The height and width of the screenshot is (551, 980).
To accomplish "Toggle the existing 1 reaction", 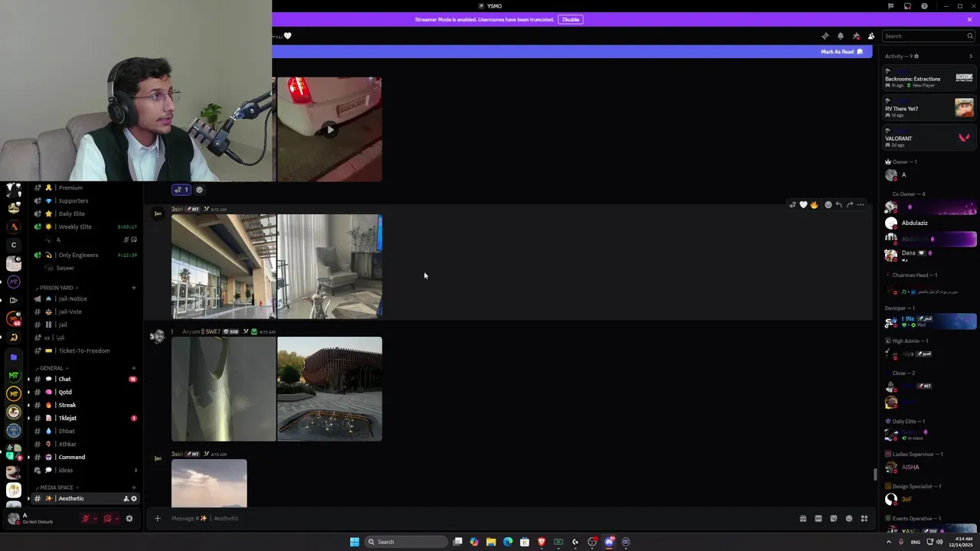I will point(181,190).
